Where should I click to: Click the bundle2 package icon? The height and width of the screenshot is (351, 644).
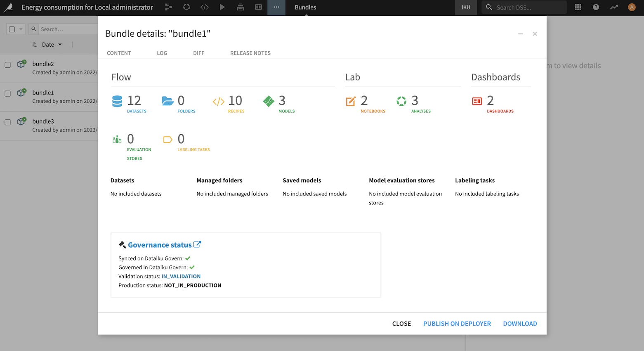pyautogui.click(x=21, y=64)
